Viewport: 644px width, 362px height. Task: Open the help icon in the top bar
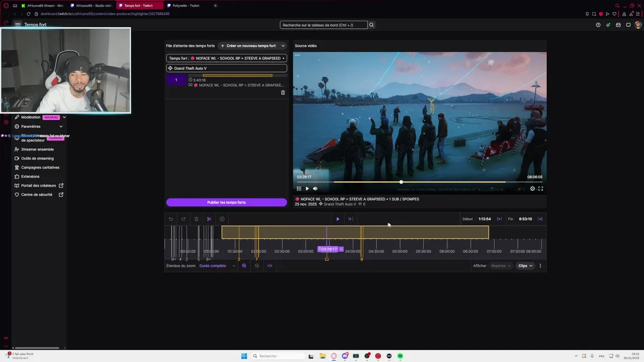click(598, 25)
